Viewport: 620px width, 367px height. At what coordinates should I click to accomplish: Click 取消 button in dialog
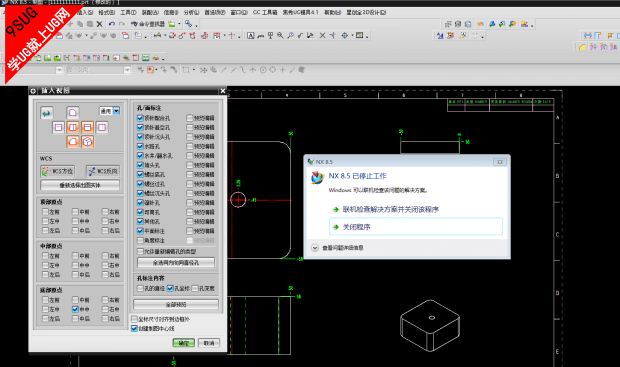point(209,343)
